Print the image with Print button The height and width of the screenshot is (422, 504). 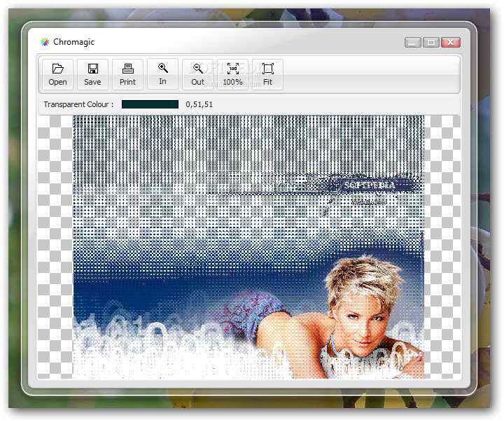(128, 74)
